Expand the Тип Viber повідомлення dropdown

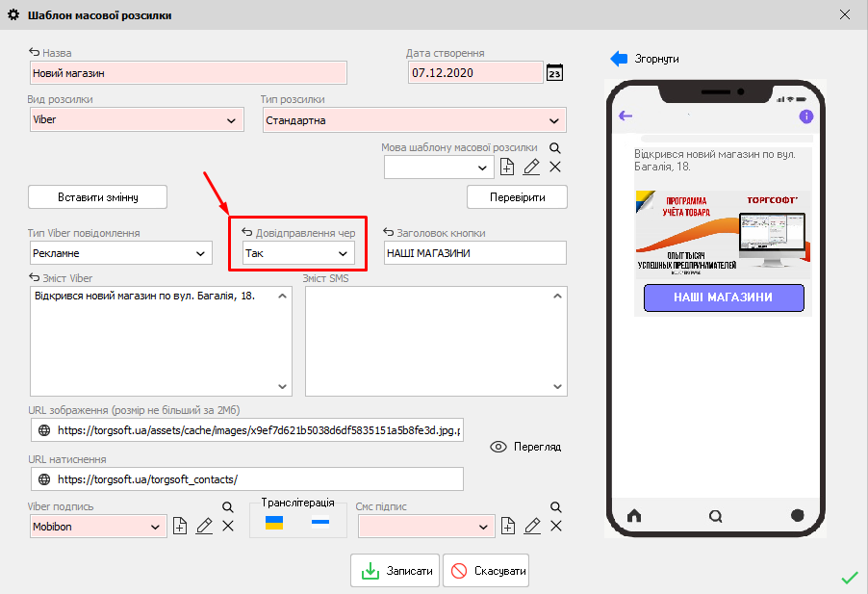(x=201, y=253)
